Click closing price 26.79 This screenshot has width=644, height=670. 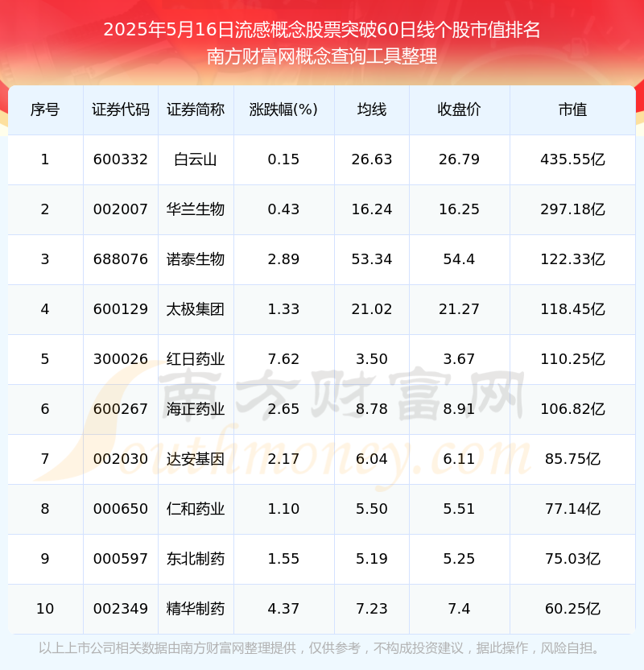[459, 159]
